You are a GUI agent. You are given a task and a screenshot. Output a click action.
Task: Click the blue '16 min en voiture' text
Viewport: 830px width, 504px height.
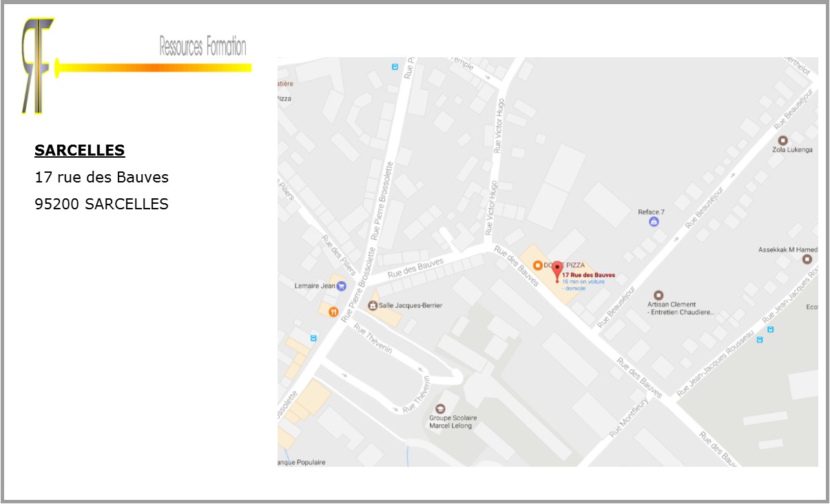tap(583, 282)
